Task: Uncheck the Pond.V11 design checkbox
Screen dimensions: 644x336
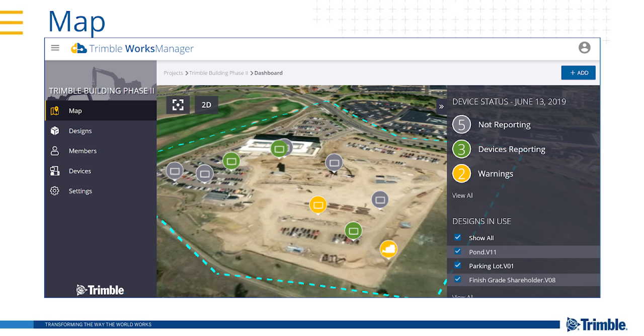Action: [458, 251]
